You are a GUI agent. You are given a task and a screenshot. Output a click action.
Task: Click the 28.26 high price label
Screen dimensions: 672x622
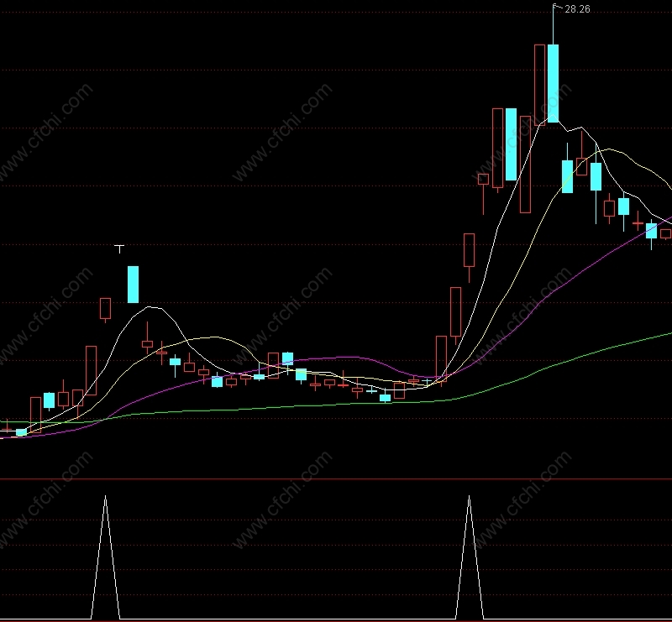(577, 9)
